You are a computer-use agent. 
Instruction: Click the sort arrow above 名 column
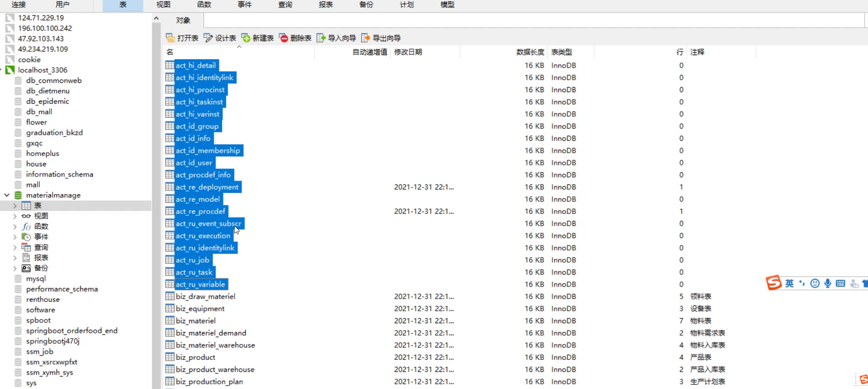click(239, 47)
